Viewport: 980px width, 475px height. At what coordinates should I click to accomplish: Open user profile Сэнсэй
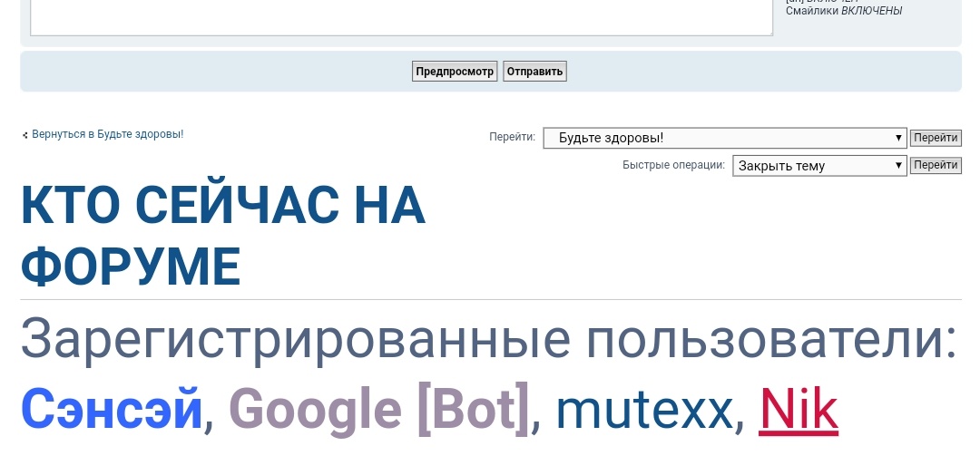pyautogui.click(x=112, y=409)
